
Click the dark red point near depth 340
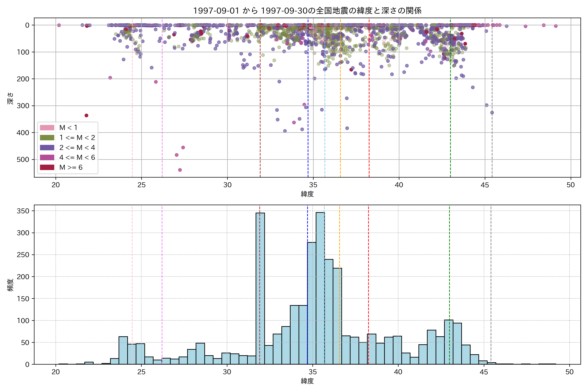(x=87, y=115)
